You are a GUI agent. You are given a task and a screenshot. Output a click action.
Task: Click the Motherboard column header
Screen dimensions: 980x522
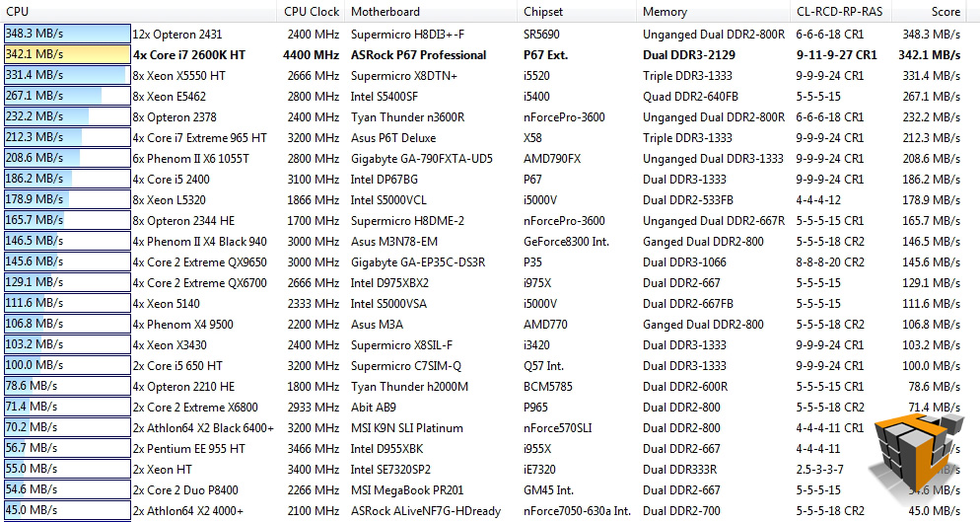[431, 11]
